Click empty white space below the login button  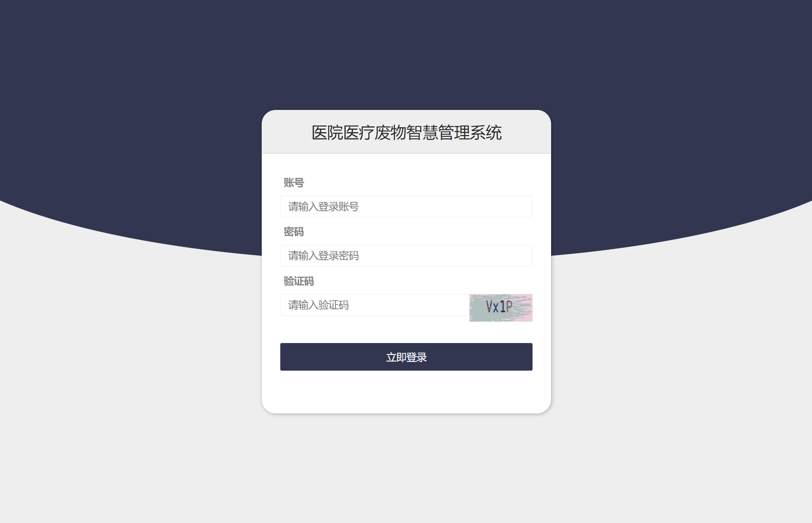pyautogui.click(x=406, y=391)
